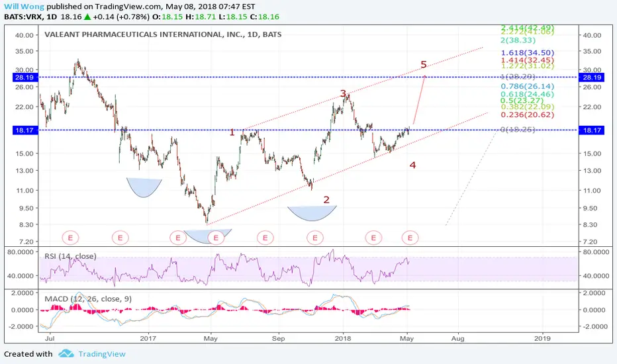Screen dimensions: 617x364
Task: Click the C:18.16 close price in header
Action: [265, 17]
